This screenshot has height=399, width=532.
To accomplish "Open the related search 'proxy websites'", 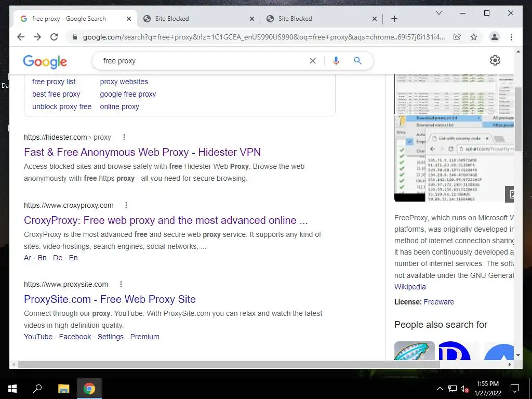I will coord(124,82).
